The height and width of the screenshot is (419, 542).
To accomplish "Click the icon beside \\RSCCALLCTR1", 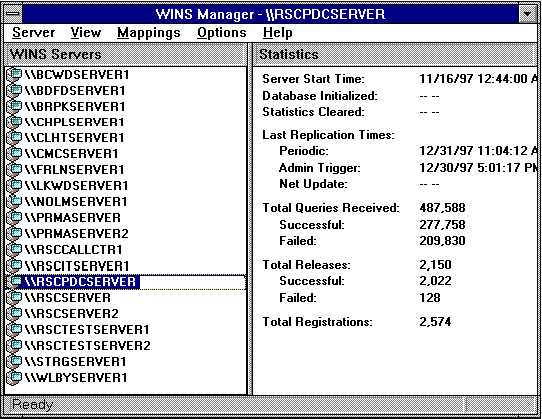I will pyautogui.click(x=15, y=249).
